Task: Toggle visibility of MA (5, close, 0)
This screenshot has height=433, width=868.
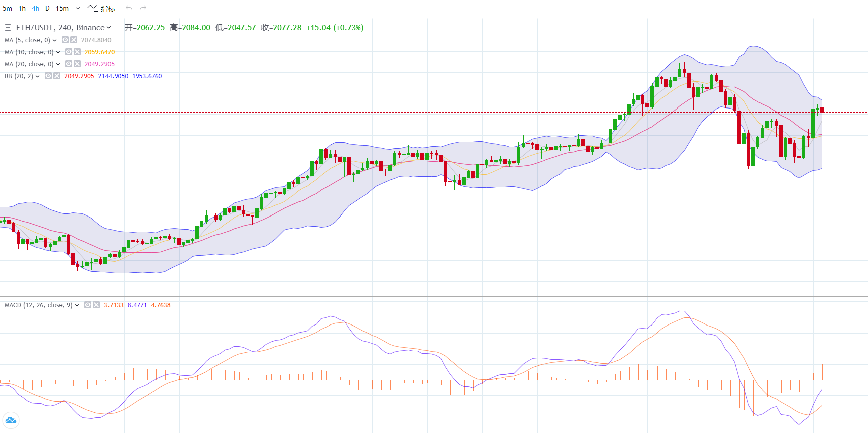Action: 65,40
